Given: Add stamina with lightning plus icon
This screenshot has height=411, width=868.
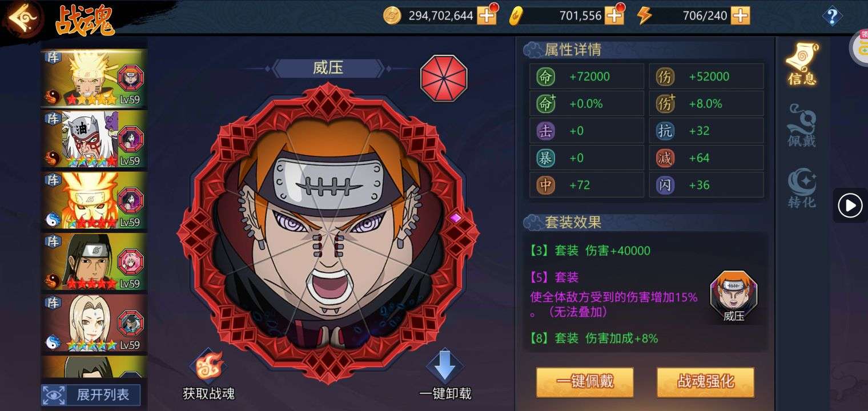Looking at the screenshot, I should [x=741, y=15].
